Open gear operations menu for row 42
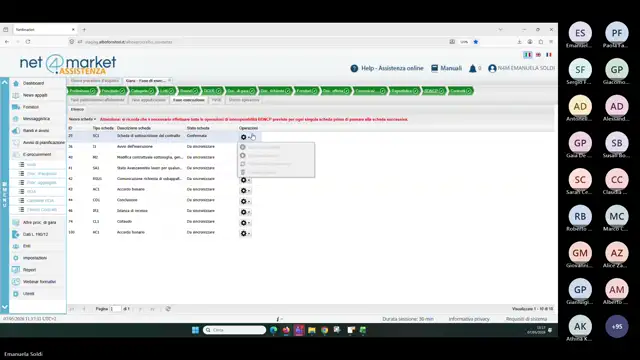The width and height of the screenshot is (640, 360). click(245, 180)
